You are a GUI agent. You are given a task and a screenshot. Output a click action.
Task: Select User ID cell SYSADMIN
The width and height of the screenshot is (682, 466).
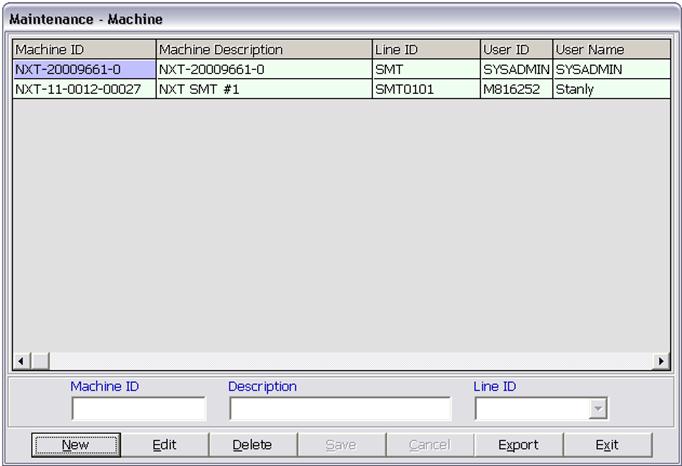coord(516,69)
